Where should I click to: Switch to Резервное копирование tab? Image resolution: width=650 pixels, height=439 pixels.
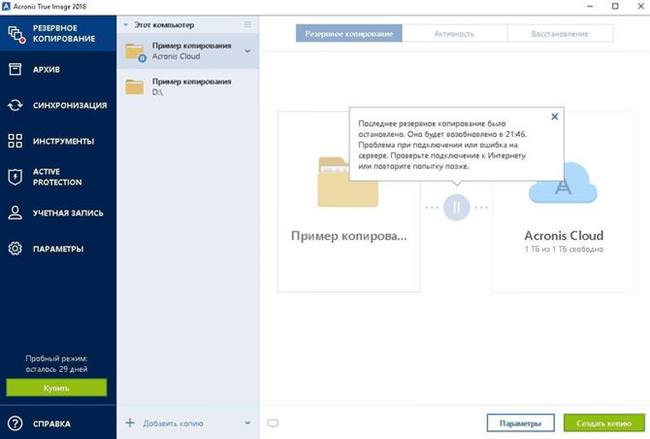coord(349,34)
